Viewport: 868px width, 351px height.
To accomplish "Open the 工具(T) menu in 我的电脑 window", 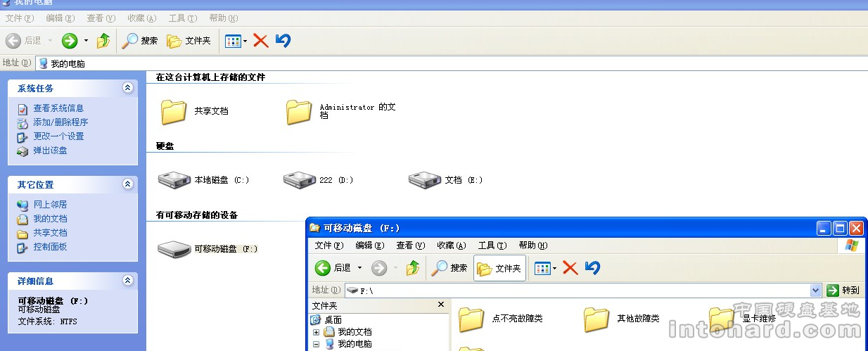I will pos(182,18).
